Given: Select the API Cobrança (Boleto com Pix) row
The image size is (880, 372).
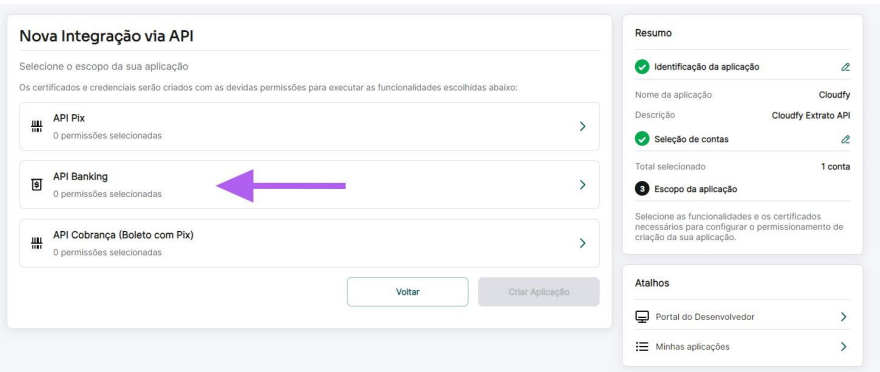Looking at the screenshot, I should click(x=309, y=244).
